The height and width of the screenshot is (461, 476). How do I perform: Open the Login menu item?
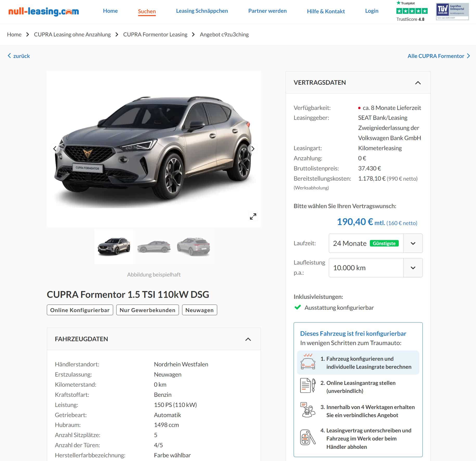coord(372,11)
